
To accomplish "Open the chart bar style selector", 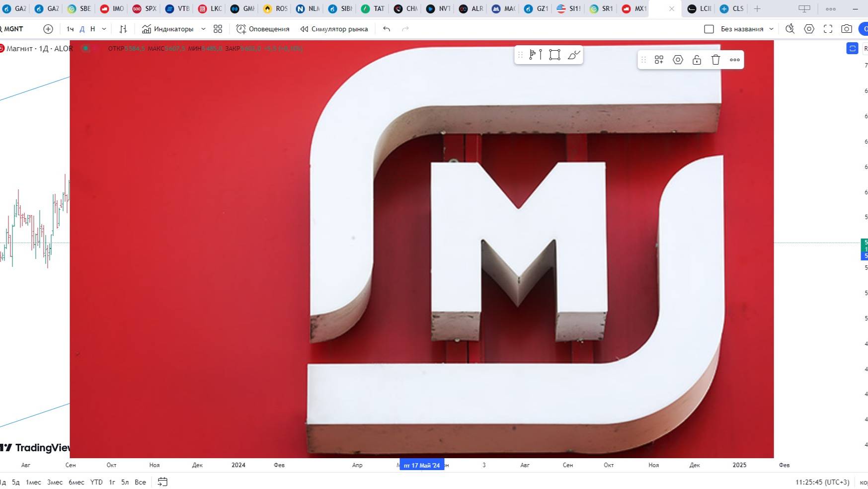I will click(123, 29).
